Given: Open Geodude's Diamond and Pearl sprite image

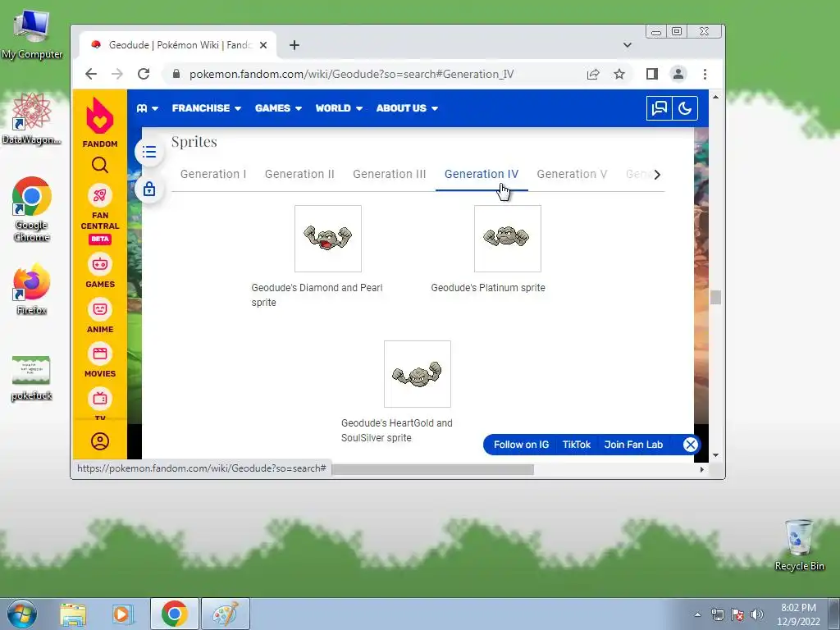Looking at the screenshot, I should [x=328, y=239].
